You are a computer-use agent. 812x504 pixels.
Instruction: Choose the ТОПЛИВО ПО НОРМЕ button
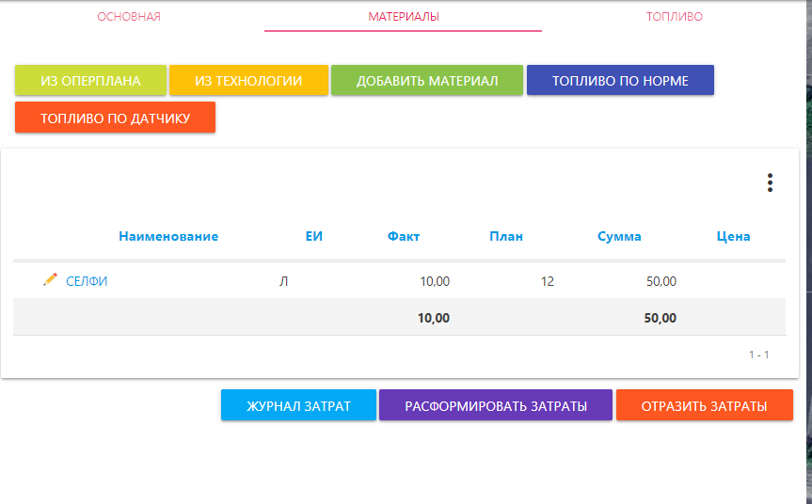pos(620,81)
